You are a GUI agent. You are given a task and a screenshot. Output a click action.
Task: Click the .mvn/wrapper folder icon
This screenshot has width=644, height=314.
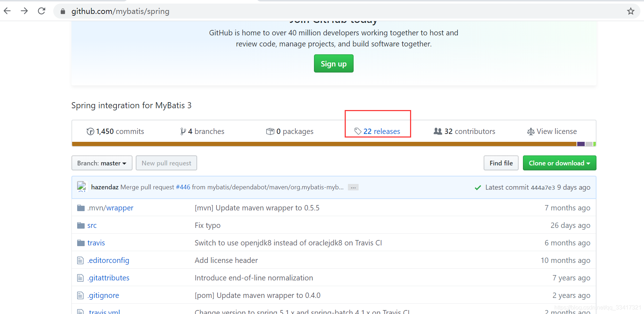point(81,208)
